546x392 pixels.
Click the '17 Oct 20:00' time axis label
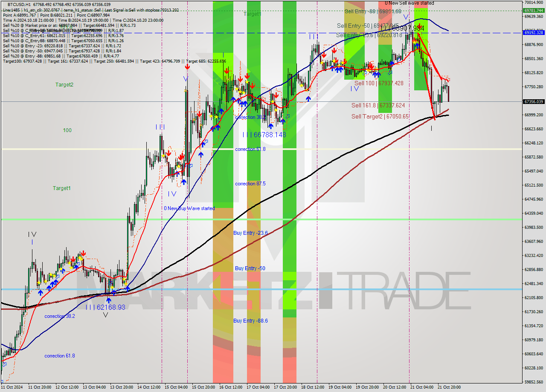point(285,387)
